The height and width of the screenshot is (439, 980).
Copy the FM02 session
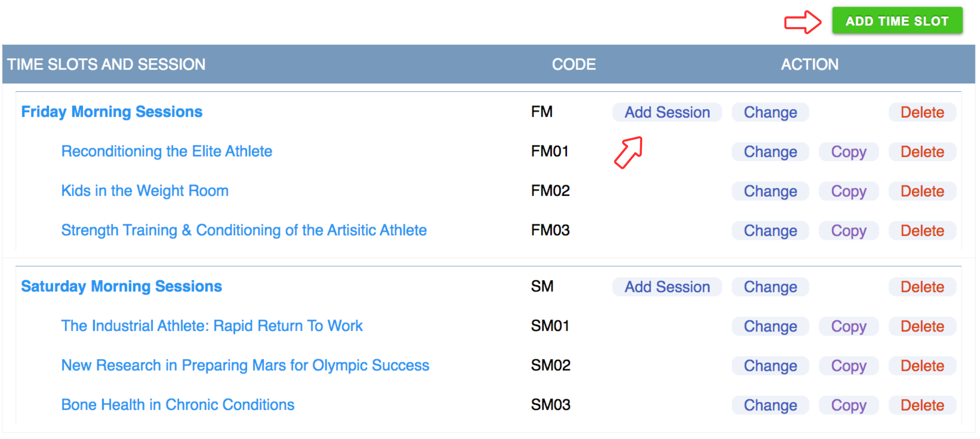[849, 191]
